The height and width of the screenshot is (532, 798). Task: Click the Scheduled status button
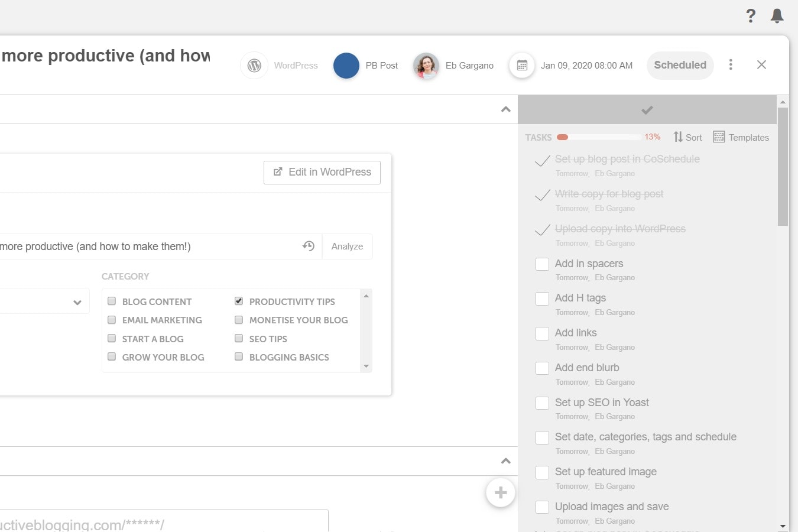coord(680,65)
